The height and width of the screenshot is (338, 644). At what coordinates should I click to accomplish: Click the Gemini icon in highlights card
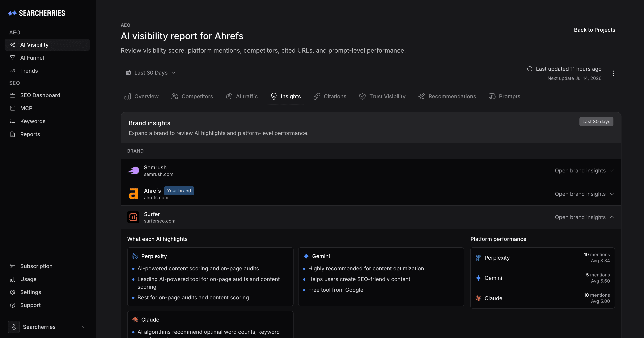click(306, 256)
